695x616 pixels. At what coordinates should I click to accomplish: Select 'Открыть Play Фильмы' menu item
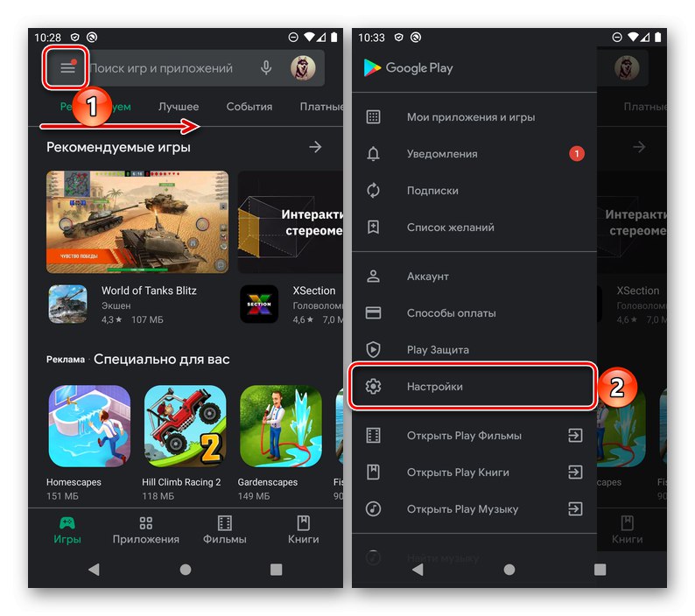tap(474, 436)
